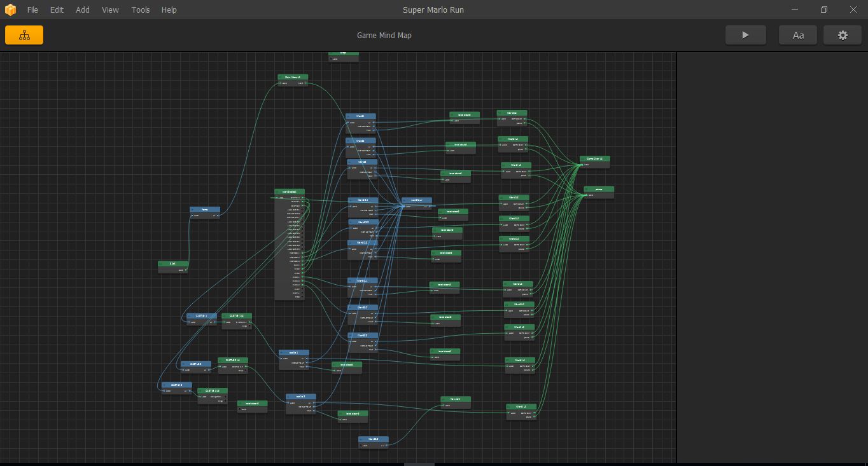Open the Aa font editor button

(797, 36)
